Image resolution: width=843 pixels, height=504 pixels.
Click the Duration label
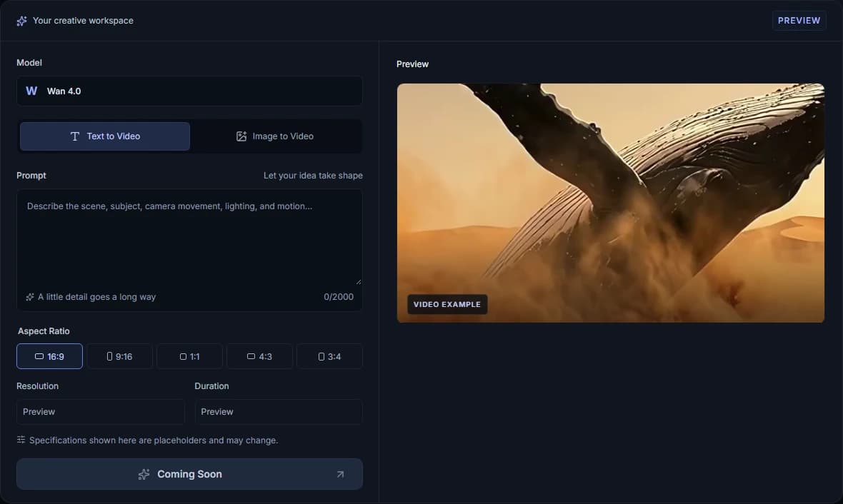click(212, 385)
